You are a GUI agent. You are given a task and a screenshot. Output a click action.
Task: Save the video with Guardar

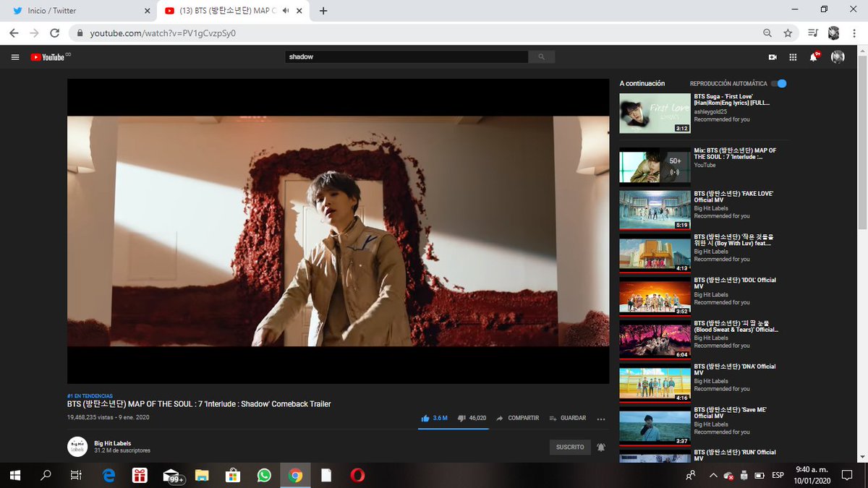[568, 418]
